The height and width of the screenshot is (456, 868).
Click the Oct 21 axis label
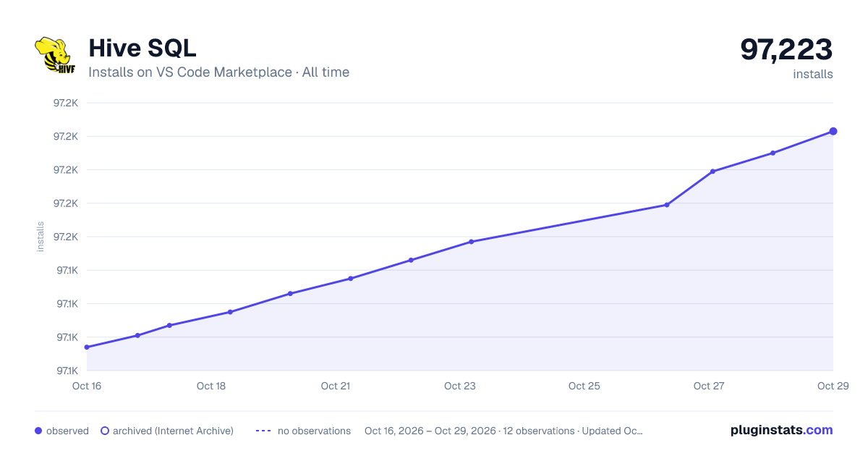click(336, 386)
